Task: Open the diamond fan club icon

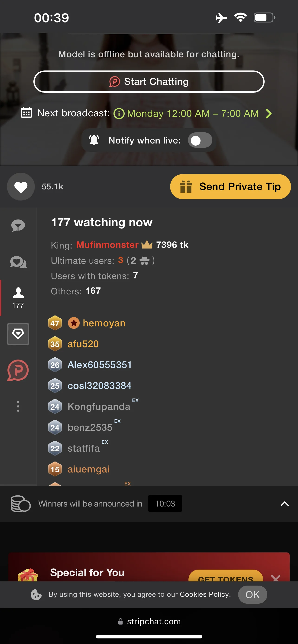Action: [x=18, y=334]
